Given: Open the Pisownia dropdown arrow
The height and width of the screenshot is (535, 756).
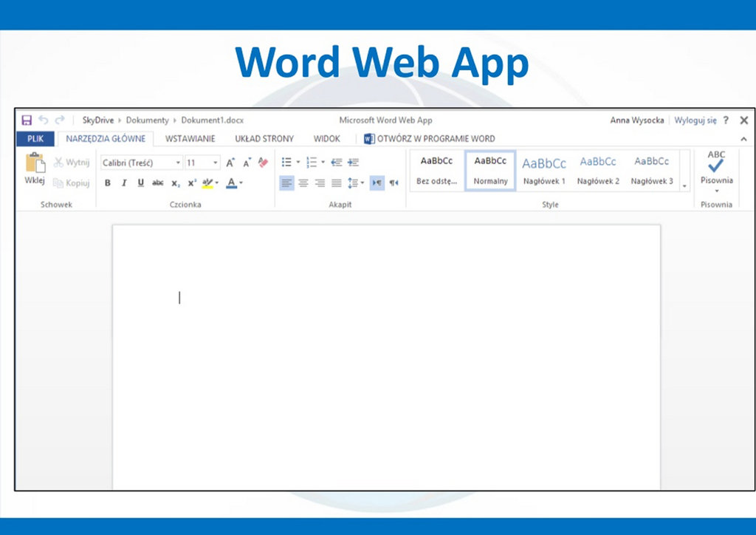Looking at the screenshot, I should [717, 191].
